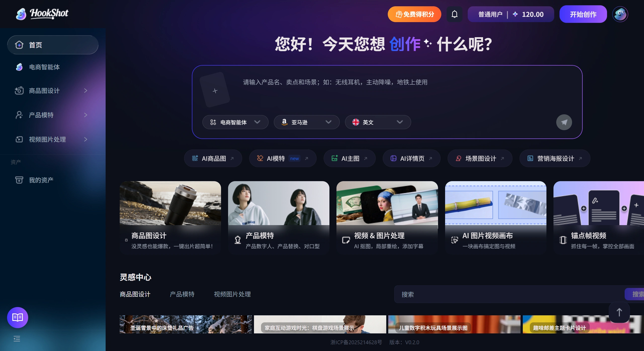644x351 pixels.
Task: Switch to the 产品模特 inspiration tab
Action: pyautogui.click(x=182, y=294)
